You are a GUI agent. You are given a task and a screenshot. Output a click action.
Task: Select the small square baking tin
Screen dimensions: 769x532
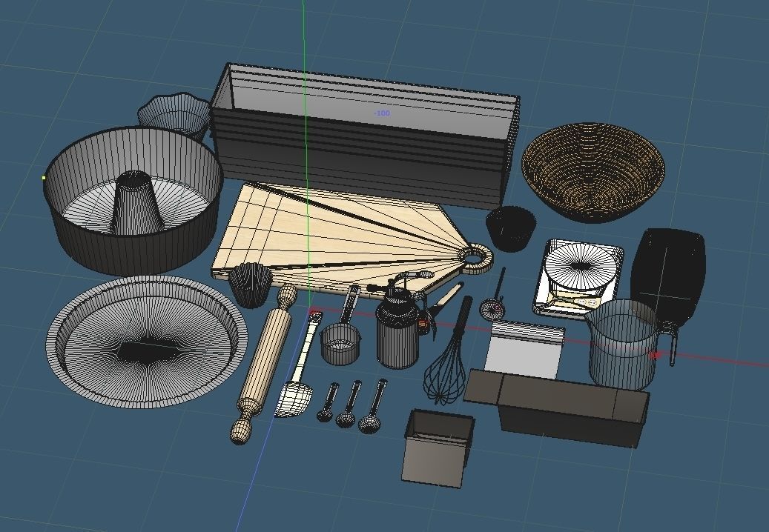438,448
